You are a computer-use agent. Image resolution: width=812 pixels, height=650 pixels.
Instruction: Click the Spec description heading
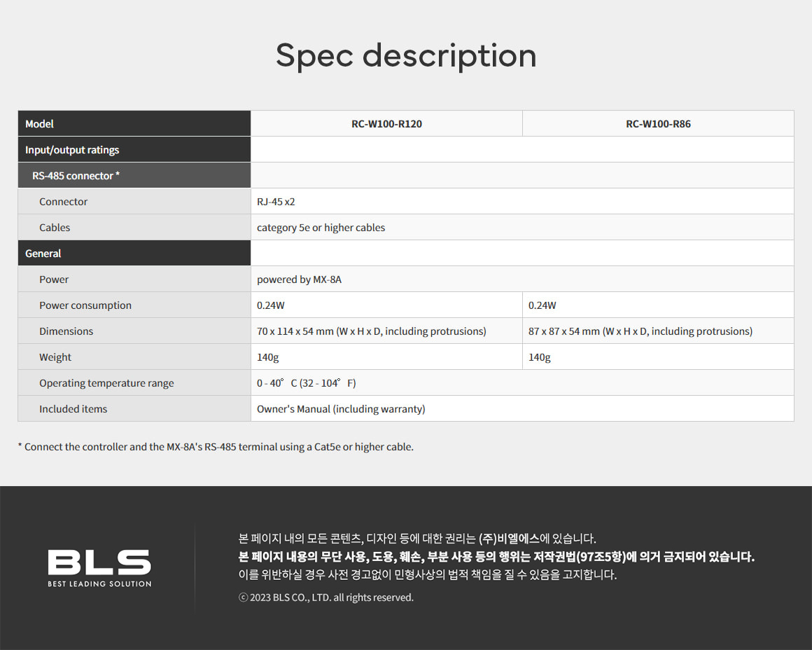point(406,55)
